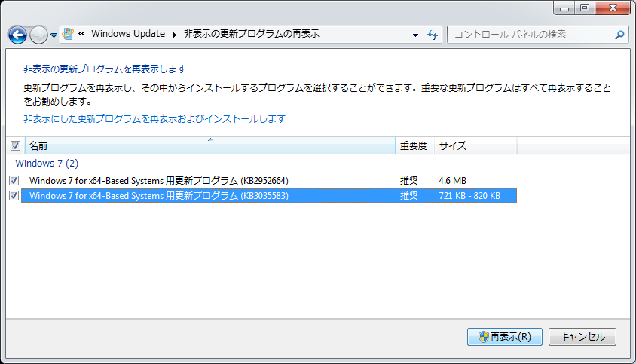Click the キャンセル button
The width and height of the screenshot is (636, 364).
click(x=582, y=337)
